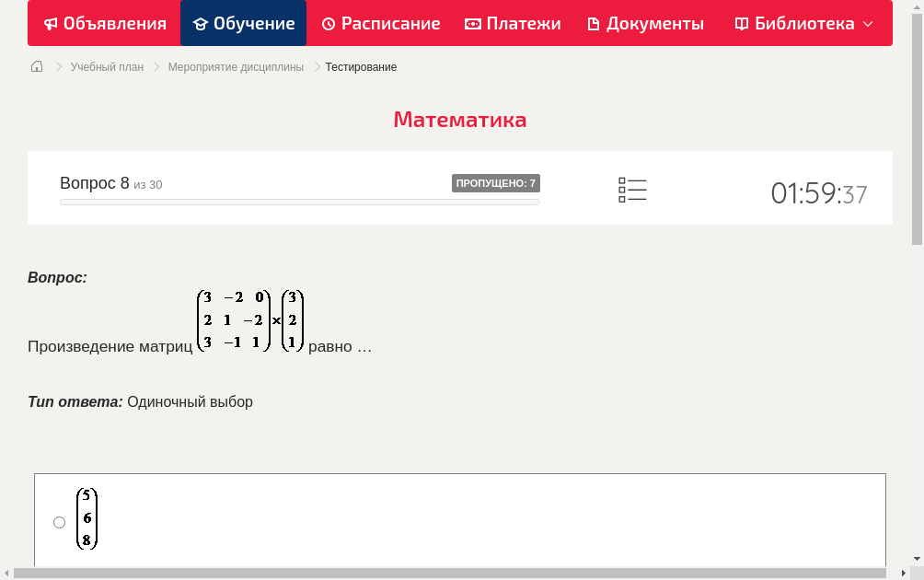Expand the Библиотека dropdown chevron
The image size is (924, 580).
click(x=868, y=23)
